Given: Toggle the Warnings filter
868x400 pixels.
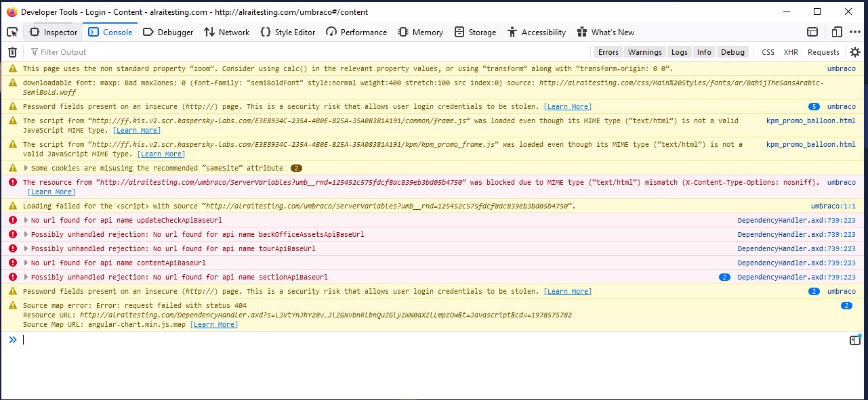Looking at the screenshot, I should point(644,52).
